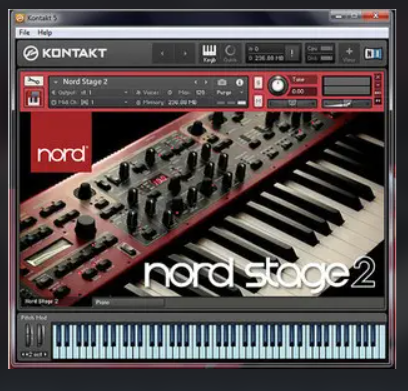Image resolution: width=408 pixels, height=391 pixels.
Task: Click the CPU meter
Action: pos(320,49)
